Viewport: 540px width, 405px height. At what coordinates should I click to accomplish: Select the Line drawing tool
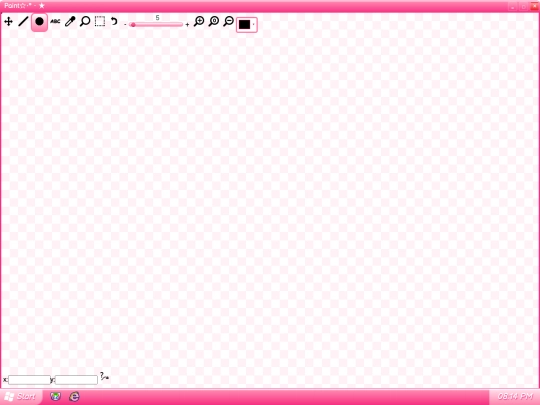(23, 22)
